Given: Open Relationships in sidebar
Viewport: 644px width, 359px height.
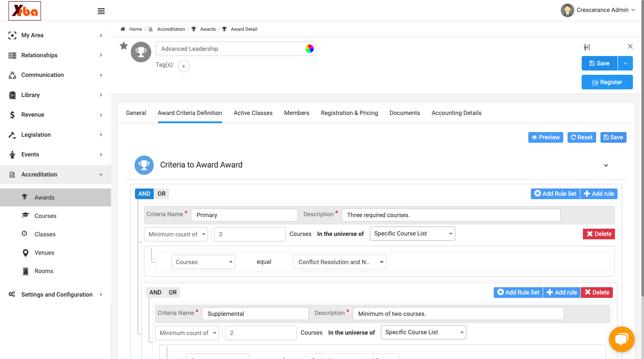Looking at the screenshot, I should click(x=56, y=55).
